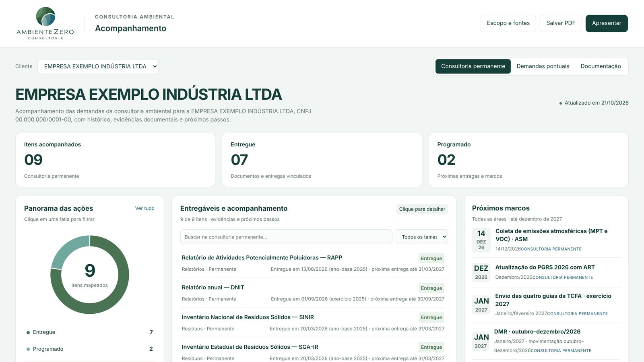Click the Buscar na consultoria permanente field
The height and width of the screenshot is (362, 644).
click(286, 237)
